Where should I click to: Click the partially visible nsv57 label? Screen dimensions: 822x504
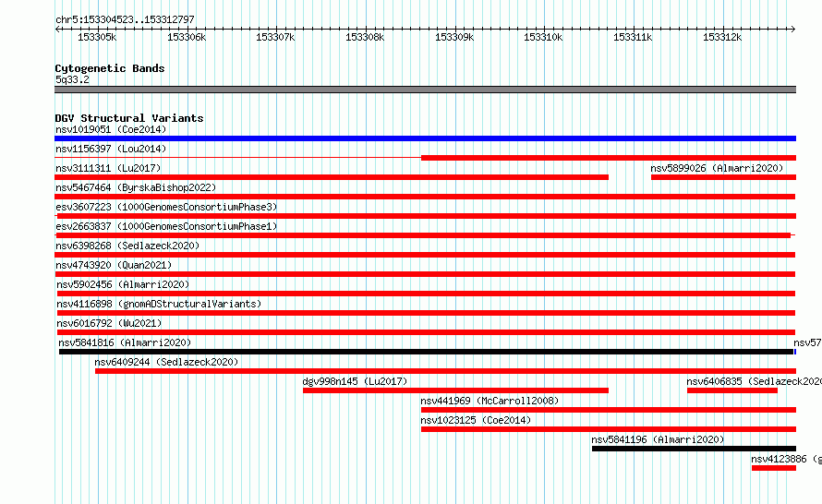pyautogui.click(x=807, y=342)
